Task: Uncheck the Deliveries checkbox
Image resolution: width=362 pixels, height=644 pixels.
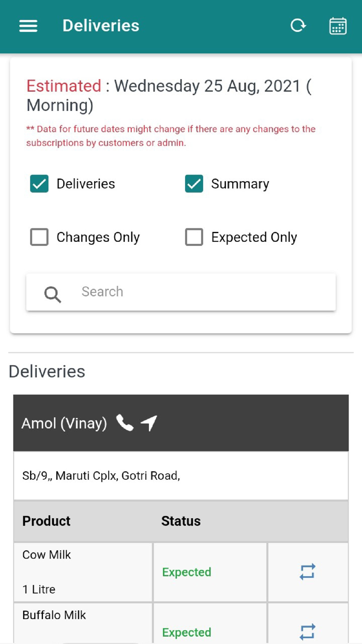Action: (39, 184)
